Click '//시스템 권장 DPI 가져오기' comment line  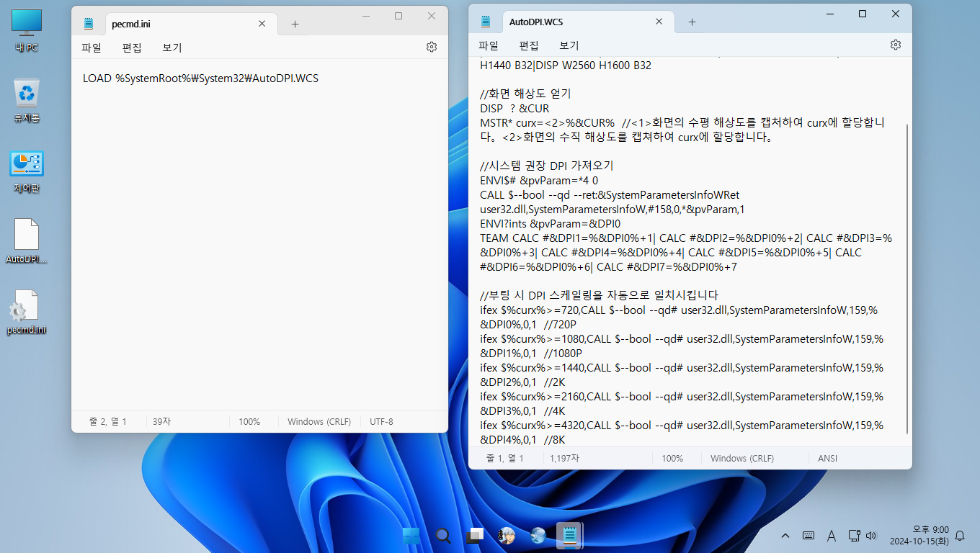point(547,166)
